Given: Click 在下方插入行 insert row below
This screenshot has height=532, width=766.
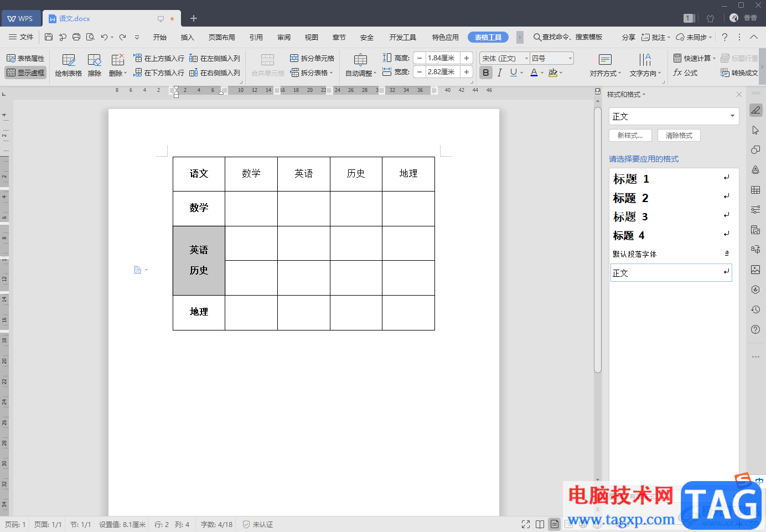Looking at the screenshot, I should click(159, 73).
